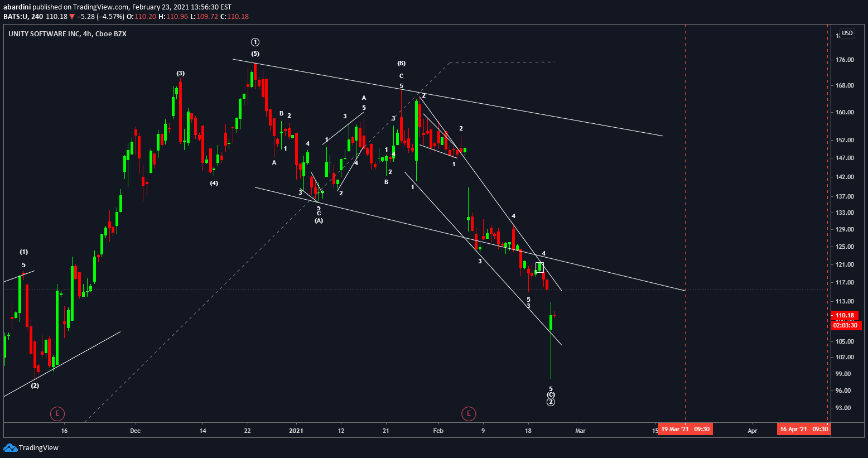Image resolution: width=868 pixels, height=458 pixels.
Task: Click the 2021 label on time axis
Action: click(x=296, y=431)
